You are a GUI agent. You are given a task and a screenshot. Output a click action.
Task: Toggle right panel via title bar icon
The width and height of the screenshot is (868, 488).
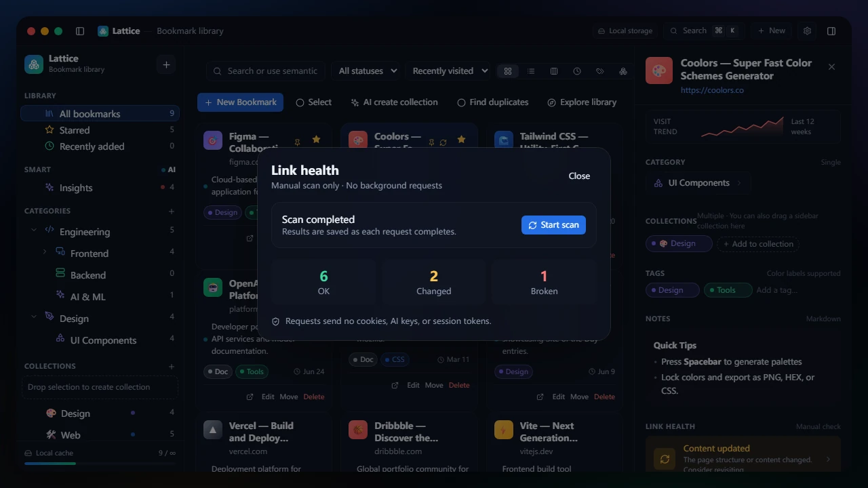(x=831, y=30)
